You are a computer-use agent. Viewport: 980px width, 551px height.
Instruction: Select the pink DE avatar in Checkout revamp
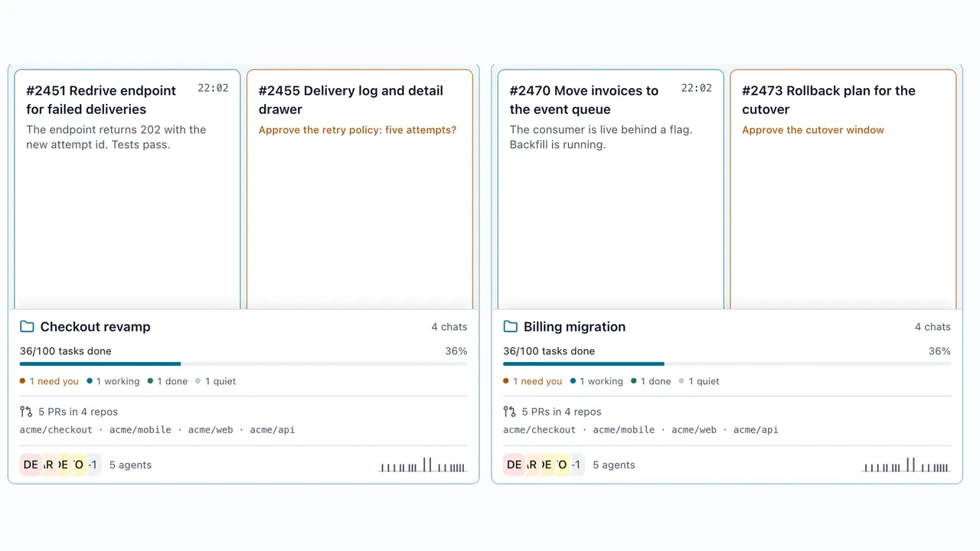point(31,465)
